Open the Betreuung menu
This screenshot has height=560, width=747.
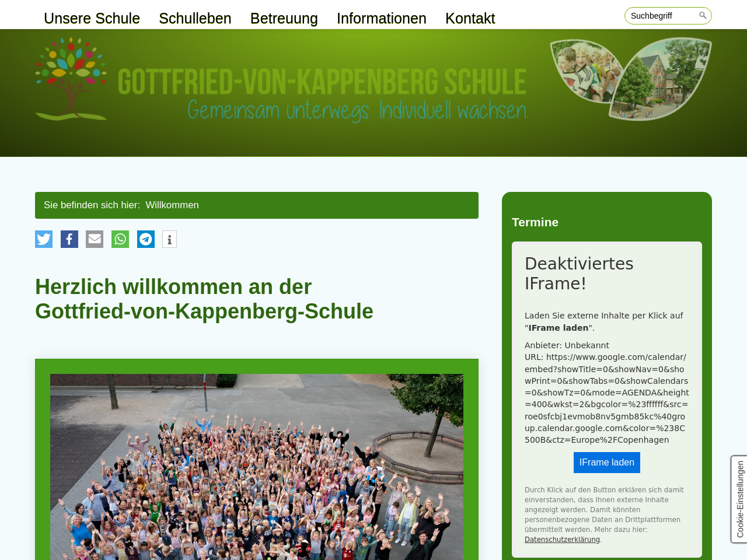click(x=284, y=19)
